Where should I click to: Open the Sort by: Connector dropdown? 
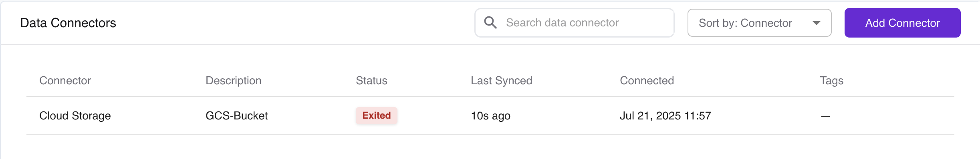(759, 23)
